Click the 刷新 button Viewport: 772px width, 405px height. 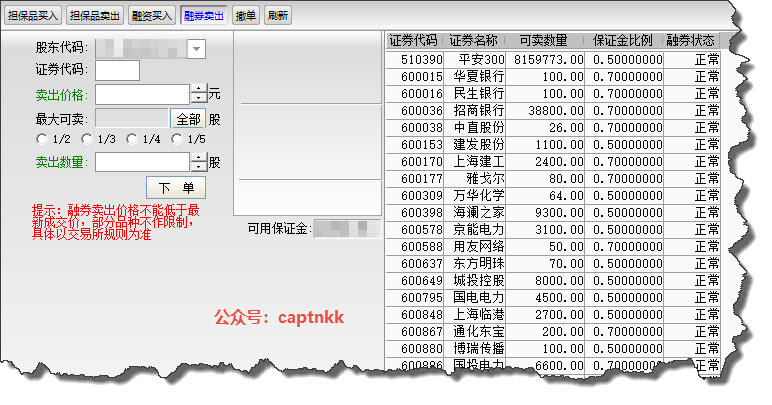[x=278, y=15]
